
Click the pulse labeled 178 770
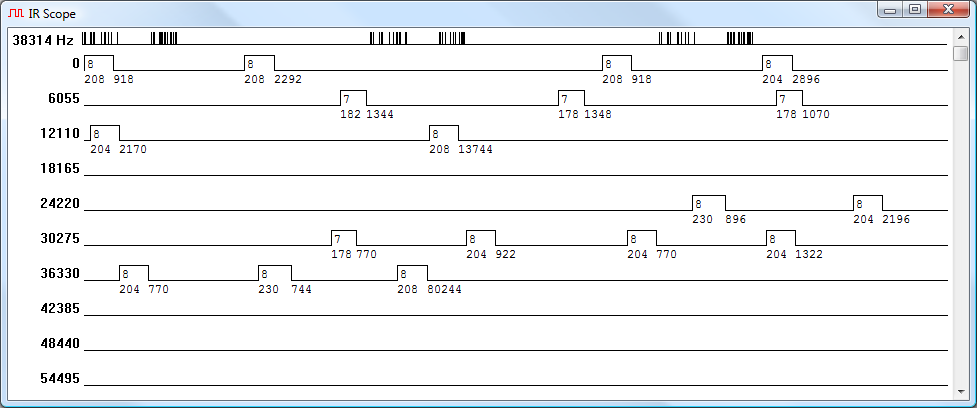click(x=344, y=238)
